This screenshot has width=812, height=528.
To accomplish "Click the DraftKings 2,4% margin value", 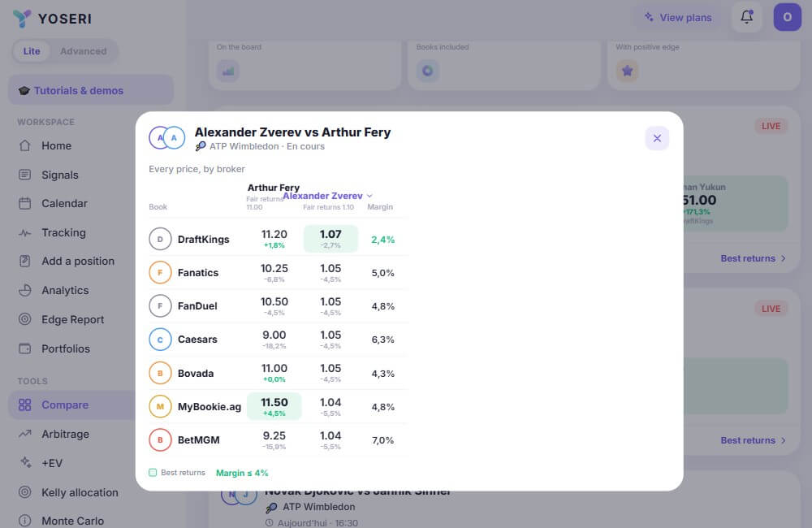I will coord(382,240).
